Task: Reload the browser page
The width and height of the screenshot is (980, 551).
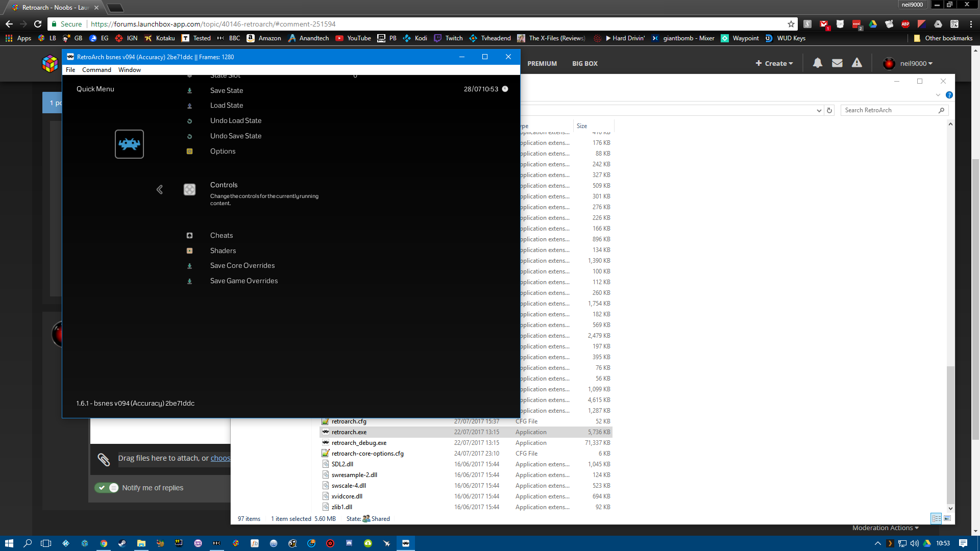Action: [38, 24]
